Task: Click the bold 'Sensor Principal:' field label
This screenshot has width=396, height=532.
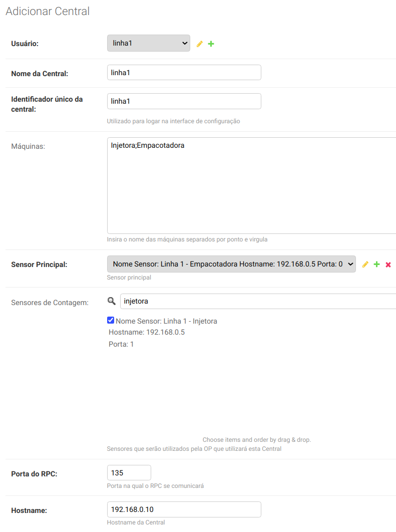Action: pos(39,264)
